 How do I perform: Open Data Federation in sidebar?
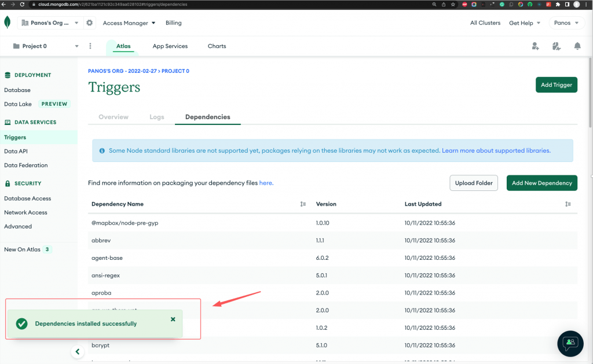click(25, 165)
